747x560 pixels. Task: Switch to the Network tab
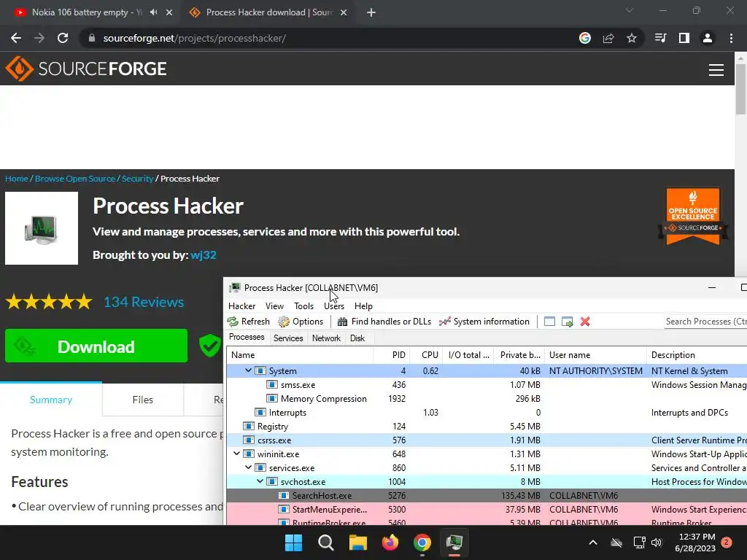point(326,338)
